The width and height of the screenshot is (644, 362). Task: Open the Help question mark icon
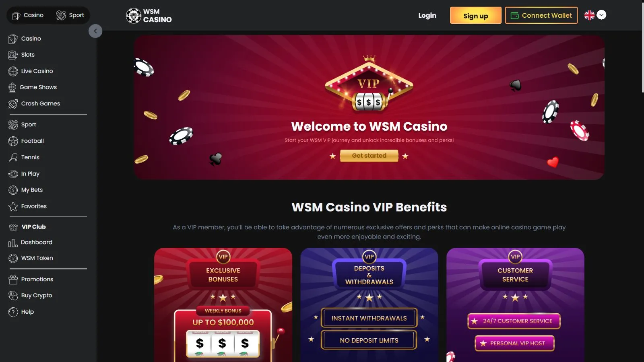[x=13, y=312]
